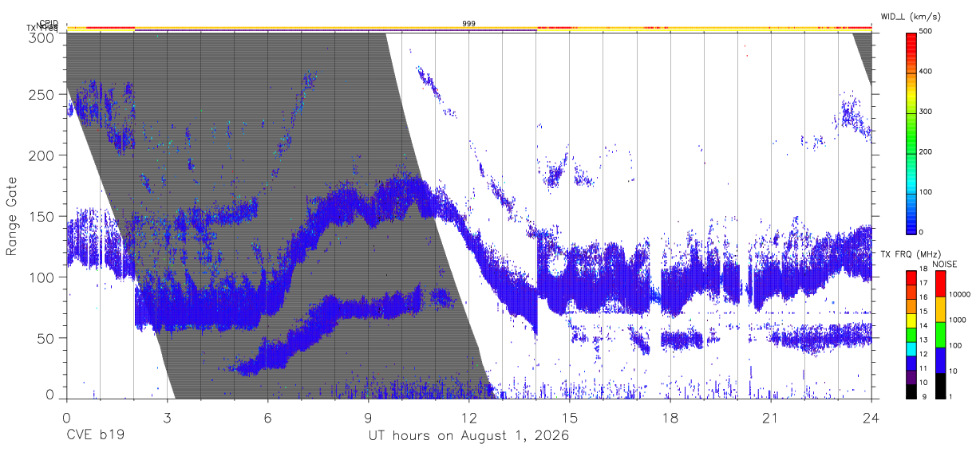
Task: Click the Range Gate tick label '200'
Action: [x=41, y=155]
